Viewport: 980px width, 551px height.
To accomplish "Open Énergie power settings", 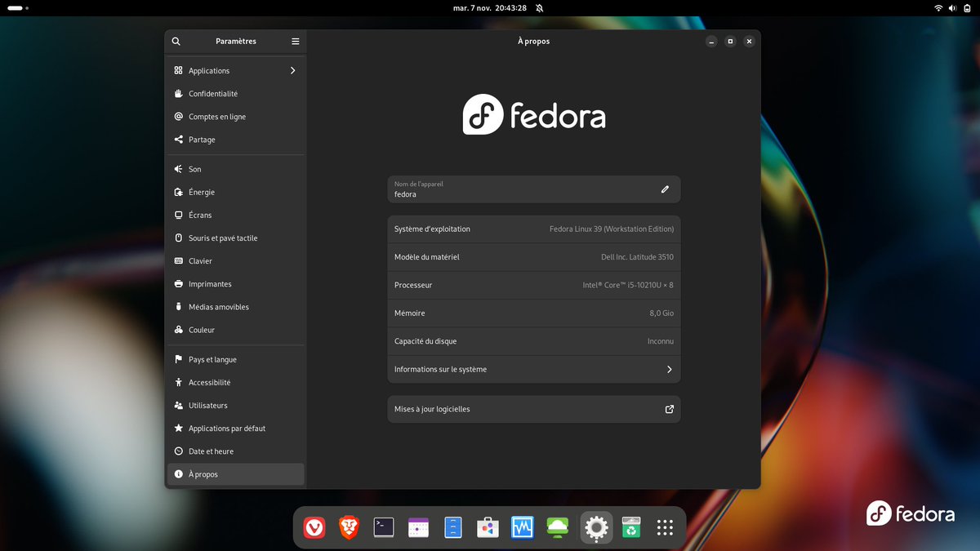I will coord(235,192).
